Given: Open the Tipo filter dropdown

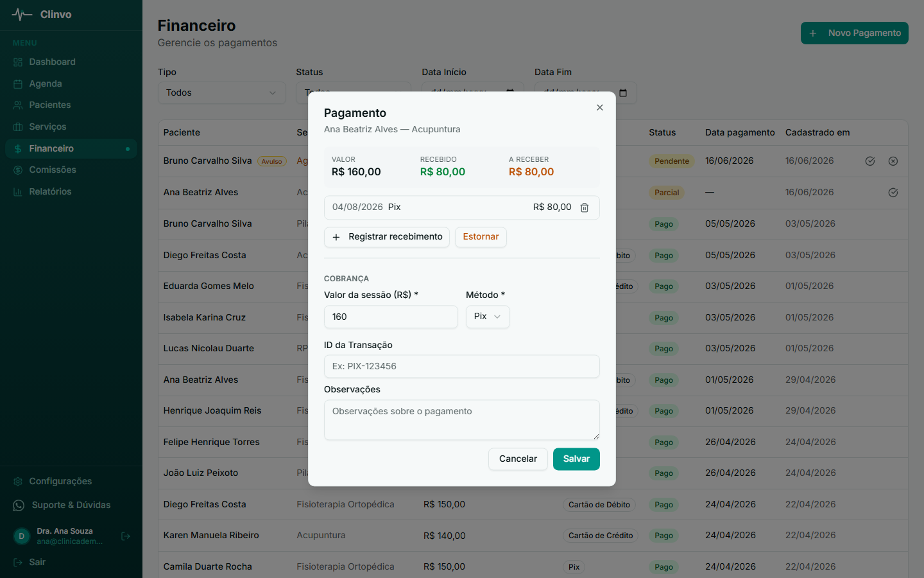Looking at the screenshot, I should [x=222, y=93].
